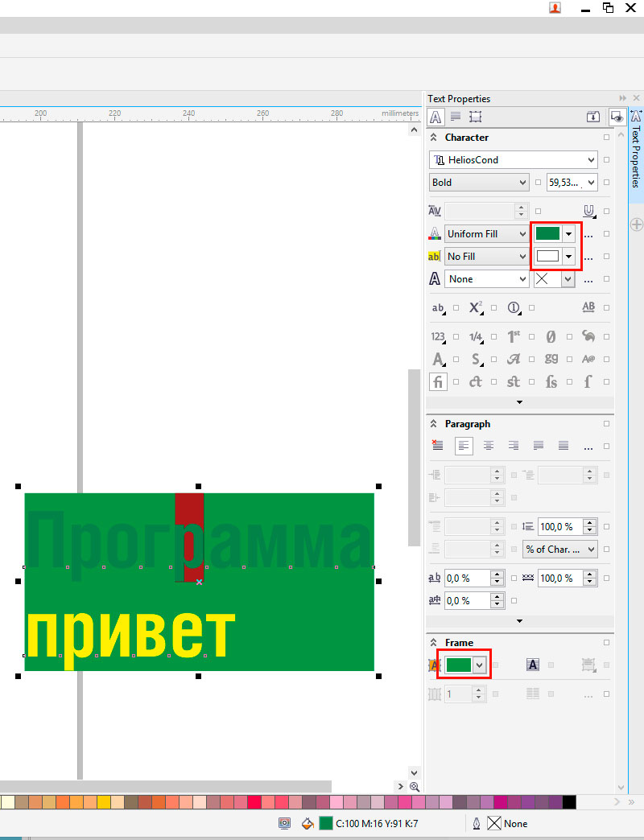
Task: Open alignment settings ellipsis in Paragraph
Action: pos(588,447)
